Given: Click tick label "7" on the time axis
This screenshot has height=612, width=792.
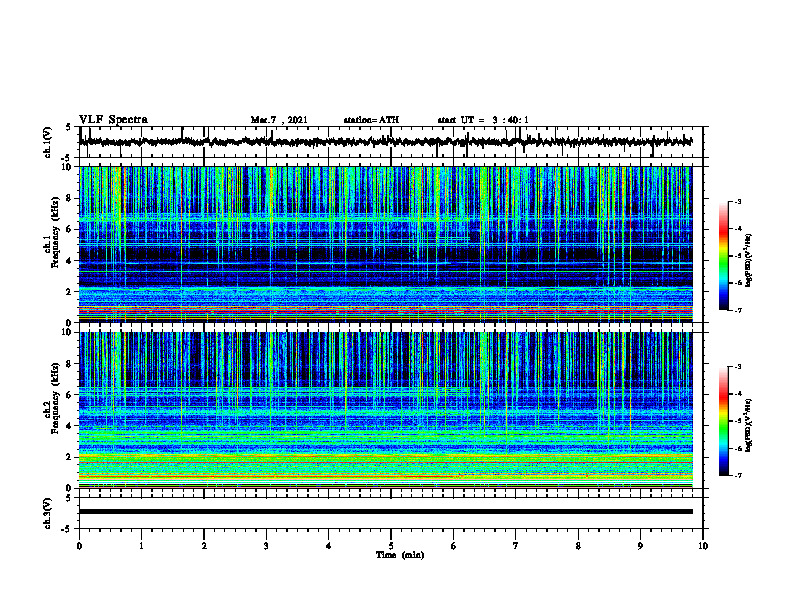Looking at the screenshot, I should pos(516,546).
